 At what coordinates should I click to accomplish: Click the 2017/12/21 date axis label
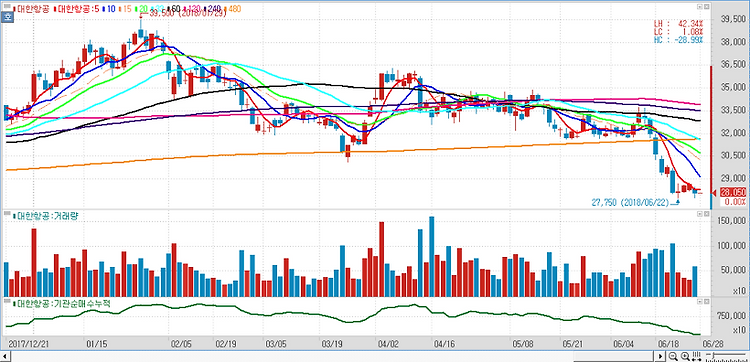(x=29, y=344)
